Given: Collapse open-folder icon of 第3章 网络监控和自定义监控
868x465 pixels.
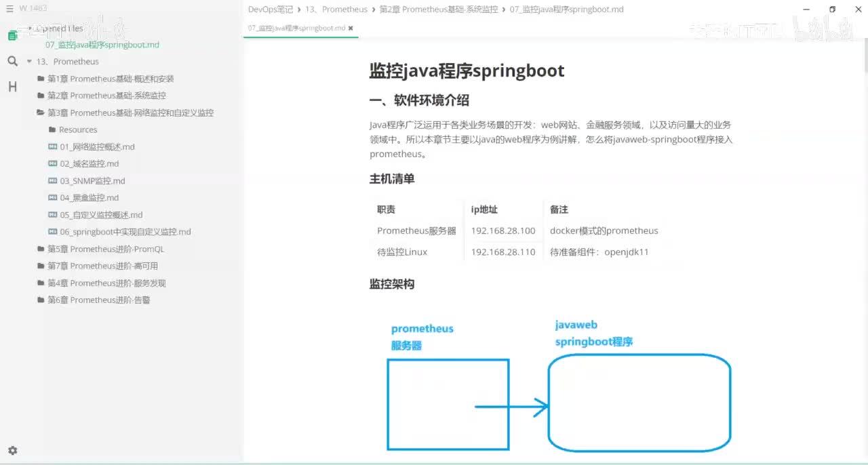Looking at the screenshot, I should pos(41,113).
